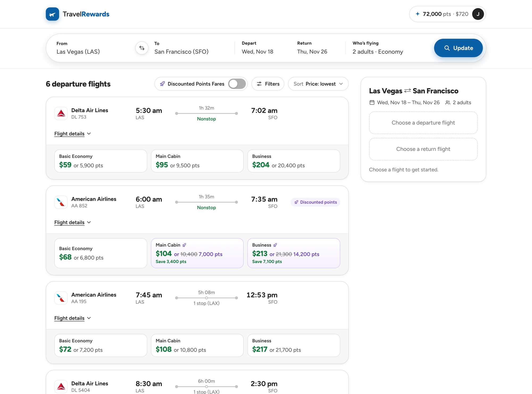Select DL 753 Basic Economy $59 fare

coord(101,161)
